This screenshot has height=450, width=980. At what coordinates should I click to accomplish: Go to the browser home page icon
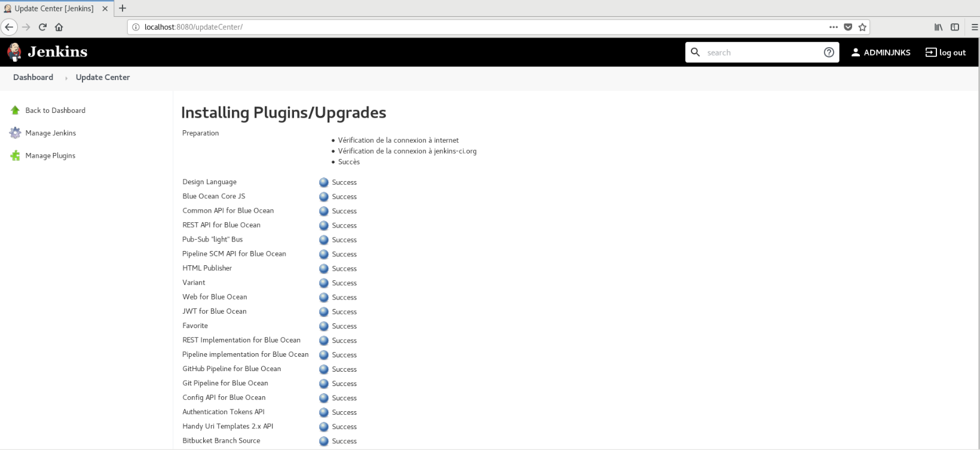coord(59,27)
